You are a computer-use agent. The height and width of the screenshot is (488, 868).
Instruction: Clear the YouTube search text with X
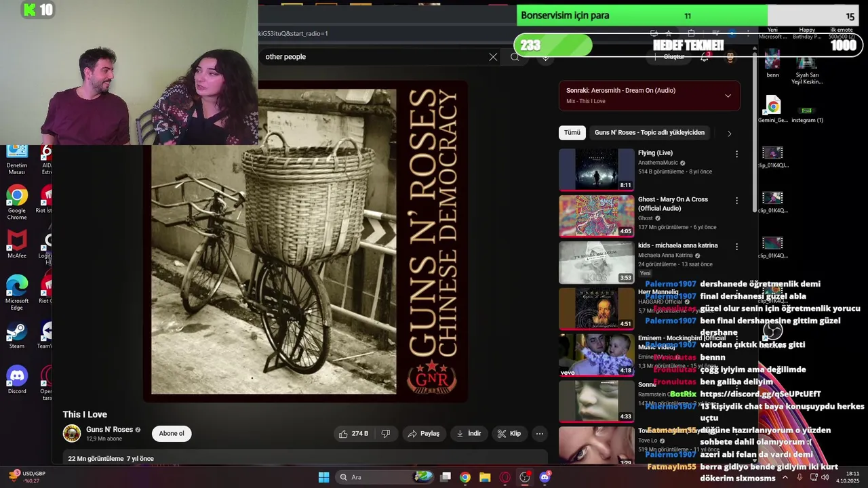(493, 57)
